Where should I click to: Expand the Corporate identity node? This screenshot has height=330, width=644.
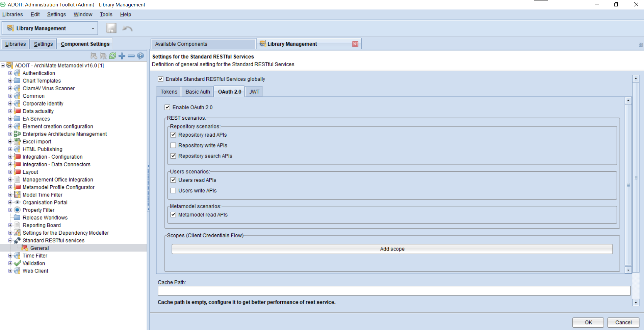10,103
